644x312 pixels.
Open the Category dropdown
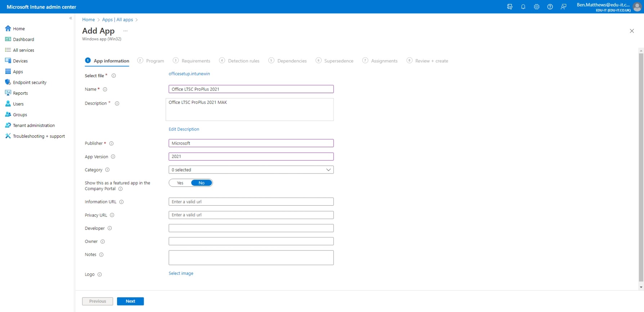pyautogui.click(x=251, y=170)
